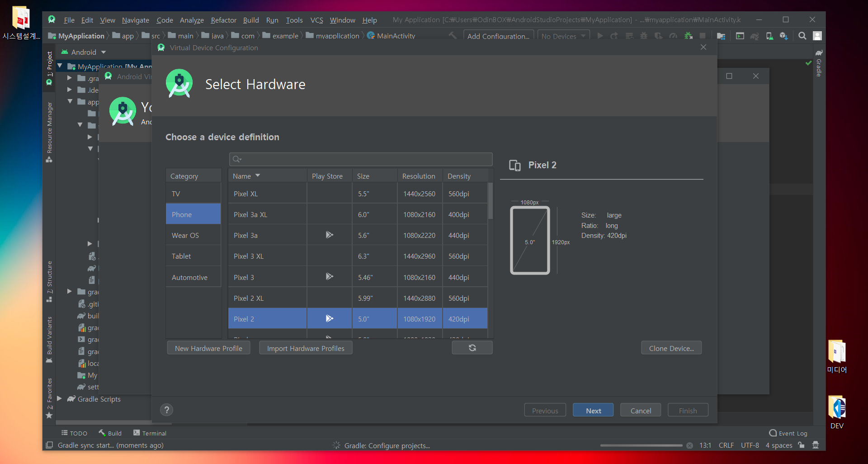The height and width of the screenshot is (464, 868).
Task: Click the face icon at status bar end
Action: [816, 445]
